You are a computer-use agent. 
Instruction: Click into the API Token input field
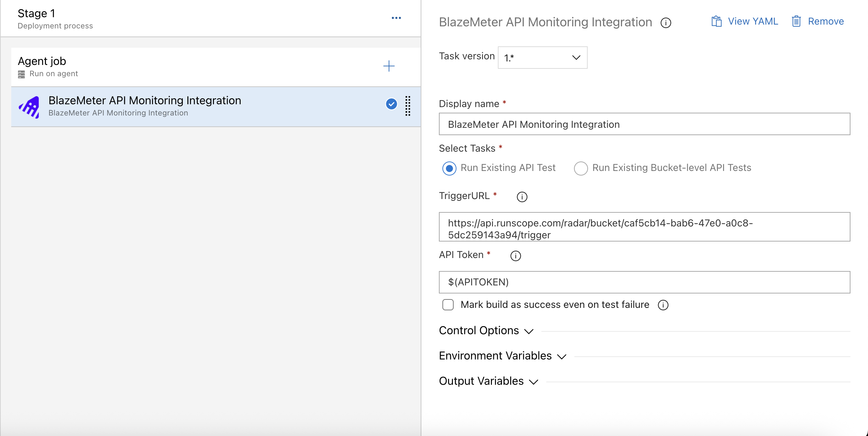644,282
